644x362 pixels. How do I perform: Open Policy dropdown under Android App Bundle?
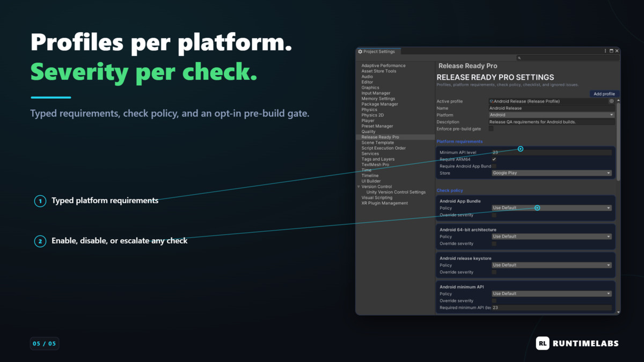pos(552,208)
